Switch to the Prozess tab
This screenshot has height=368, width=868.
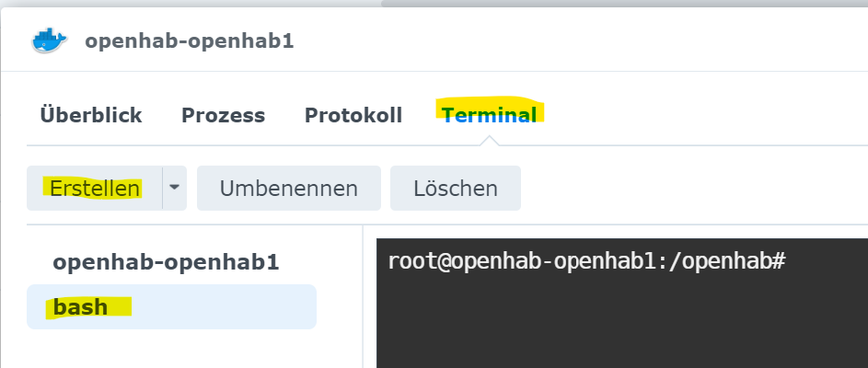click(223, 115)
